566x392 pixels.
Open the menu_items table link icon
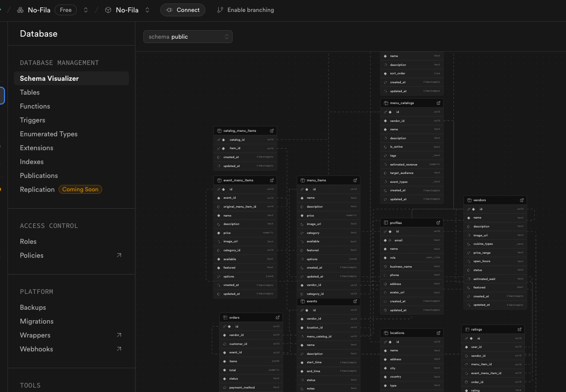point(355,180)
